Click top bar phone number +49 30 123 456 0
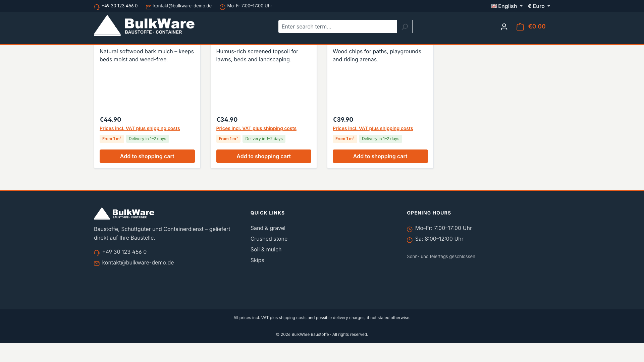 pos(119,6)
